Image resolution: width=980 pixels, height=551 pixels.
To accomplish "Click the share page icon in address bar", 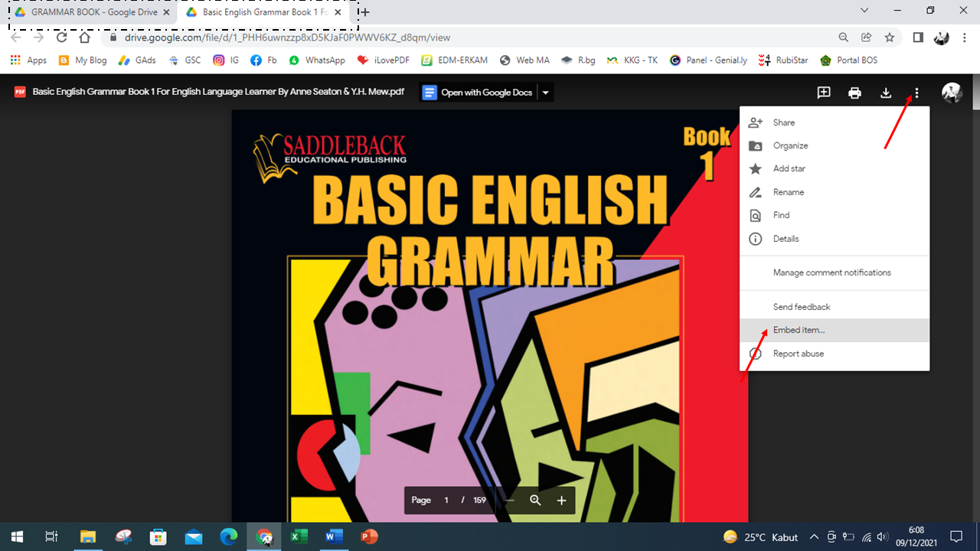I will [866, 37].
